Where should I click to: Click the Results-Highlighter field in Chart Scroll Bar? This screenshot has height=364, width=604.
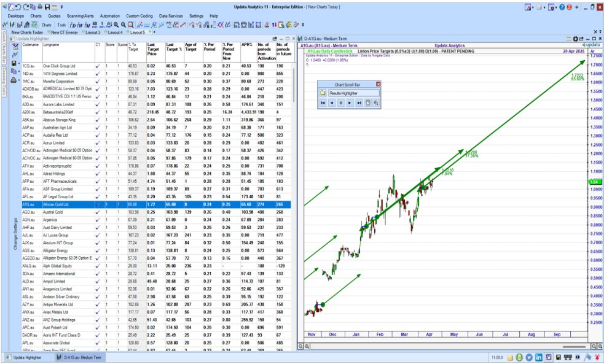click(354, 93)
